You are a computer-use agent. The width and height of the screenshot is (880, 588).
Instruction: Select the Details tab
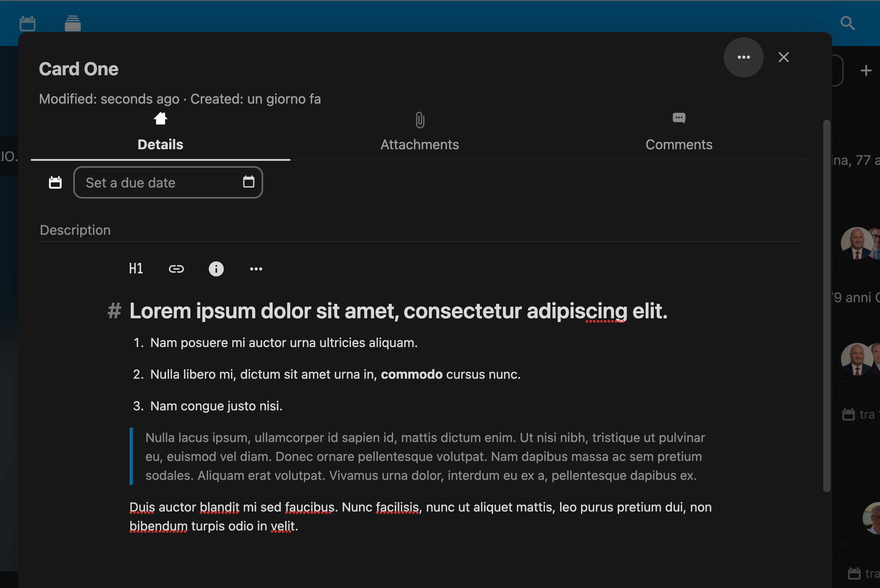pyautogui.click(x=160, y=144)
